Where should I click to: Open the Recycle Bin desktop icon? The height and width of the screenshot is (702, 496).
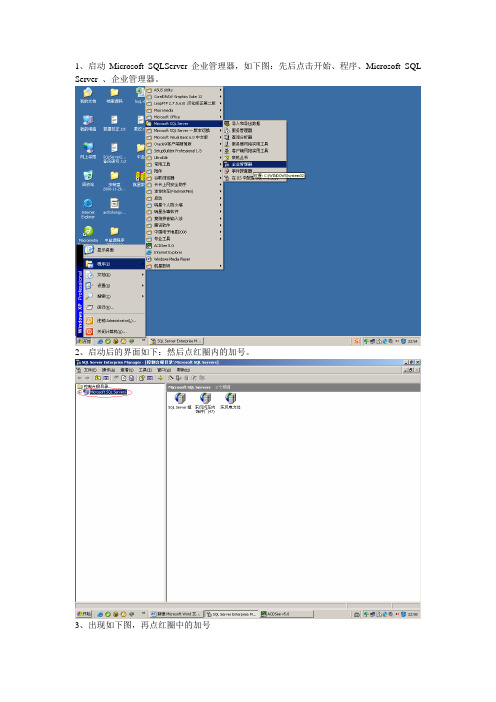coord(88,178)
